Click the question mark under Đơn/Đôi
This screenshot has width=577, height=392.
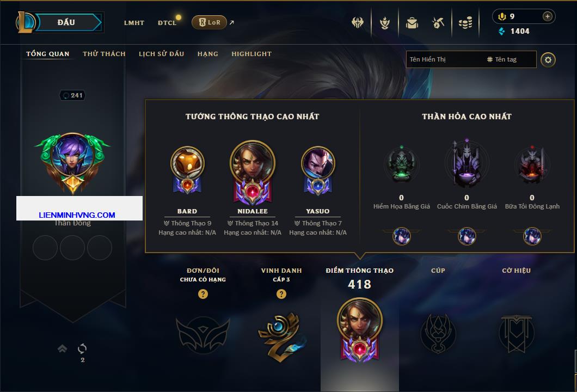click(202, 293)
